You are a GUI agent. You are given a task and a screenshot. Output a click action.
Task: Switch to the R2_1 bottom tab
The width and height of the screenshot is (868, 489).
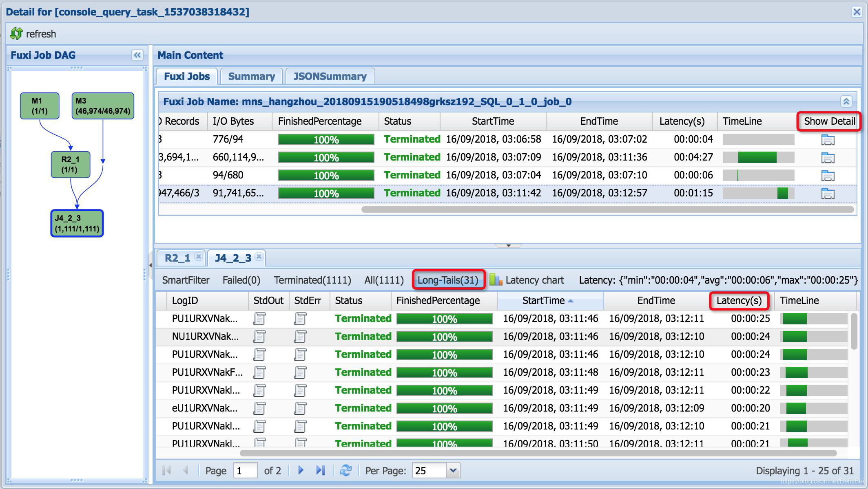coord(177,258)
